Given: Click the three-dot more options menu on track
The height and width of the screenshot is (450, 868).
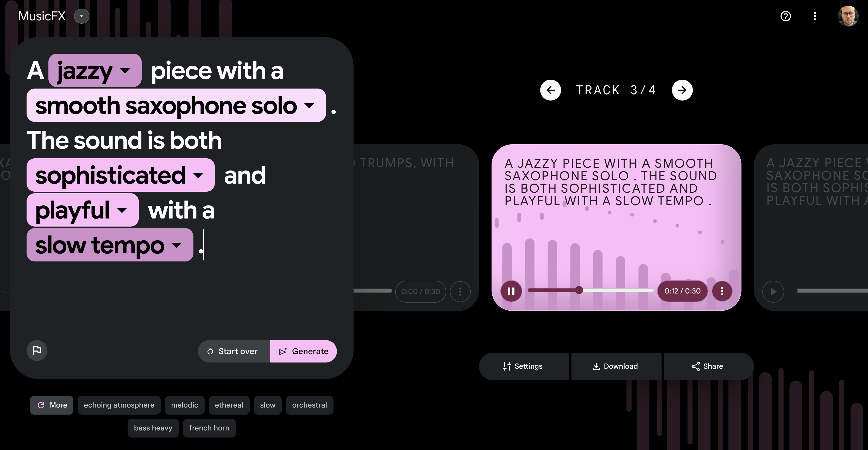Looking at the screenshot, I should (x=722, y=291).
